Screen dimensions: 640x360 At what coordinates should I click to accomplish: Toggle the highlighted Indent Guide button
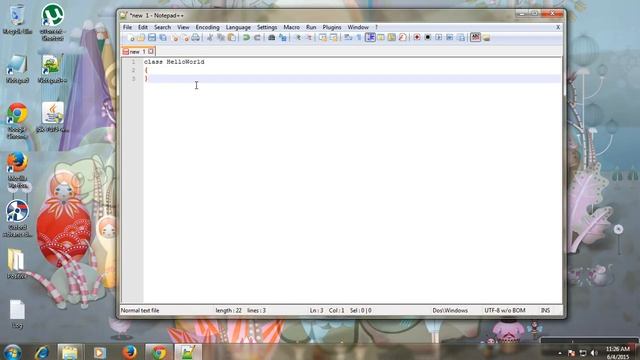[370, 38]
